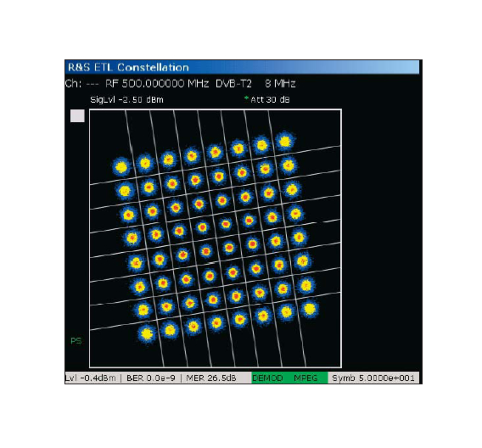Select the RF 500.000000 MHz frequency field
482x448 pixels.
pyautogui.click(x=157, y=84)
